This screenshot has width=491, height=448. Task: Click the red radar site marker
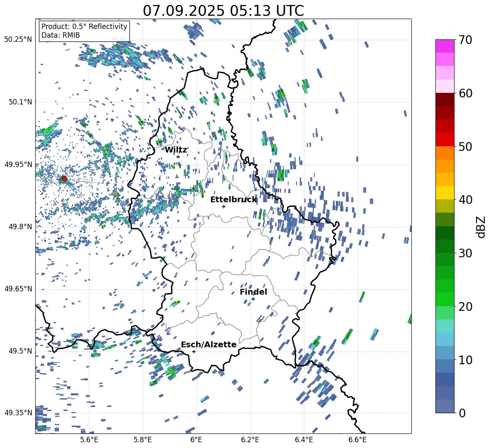(x=64, y=179)
